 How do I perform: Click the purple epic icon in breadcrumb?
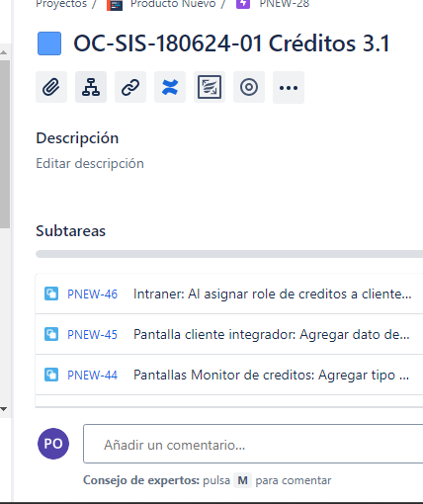coord(243,4)
